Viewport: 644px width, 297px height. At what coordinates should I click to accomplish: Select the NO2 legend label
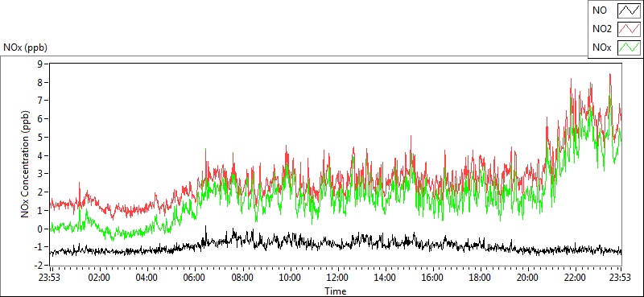pos(602,29)
